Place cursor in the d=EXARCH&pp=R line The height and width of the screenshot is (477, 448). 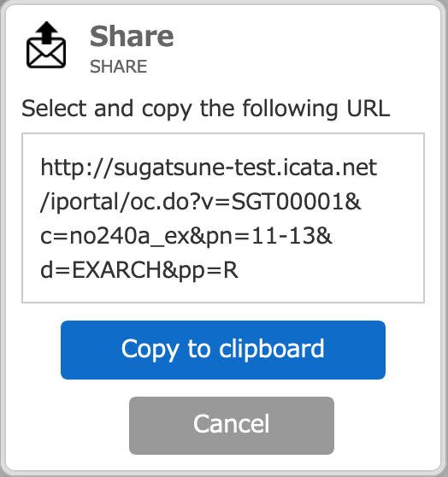(x=139, y=270)
